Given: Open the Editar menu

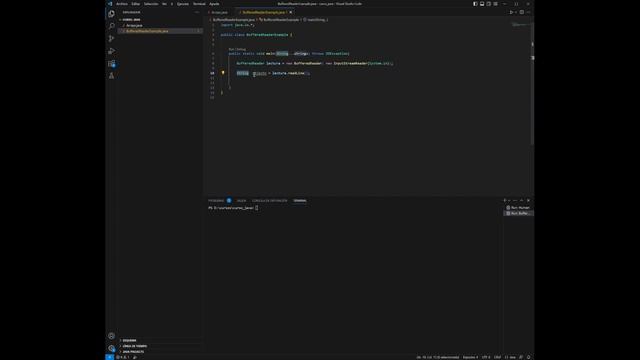Looking at the screenshot, I should click(136, 4).
